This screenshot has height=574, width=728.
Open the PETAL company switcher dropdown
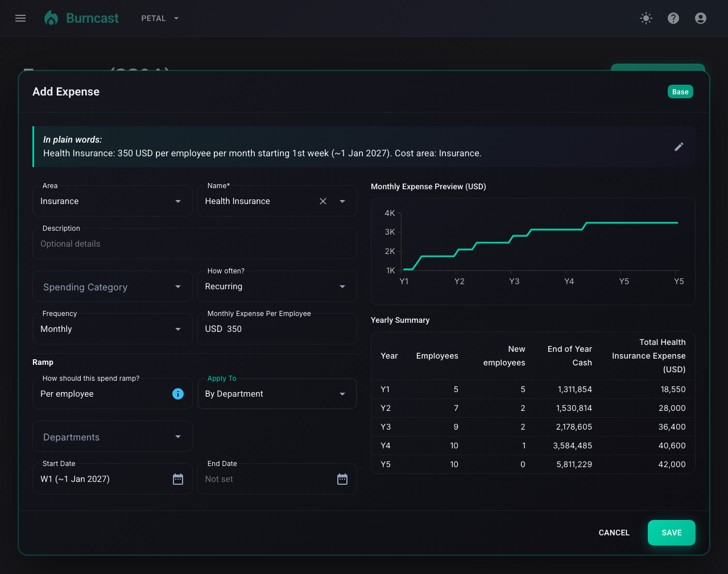[160, 18]
